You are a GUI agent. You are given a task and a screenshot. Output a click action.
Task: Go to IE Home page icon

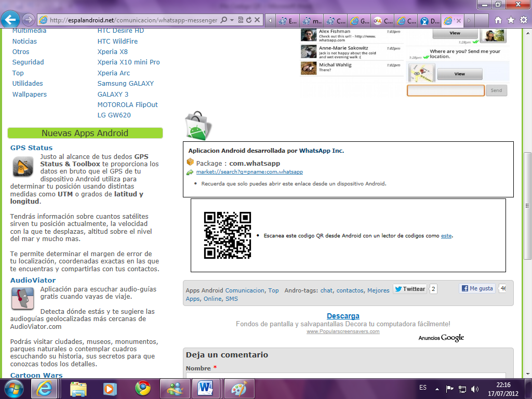point(498,20)
